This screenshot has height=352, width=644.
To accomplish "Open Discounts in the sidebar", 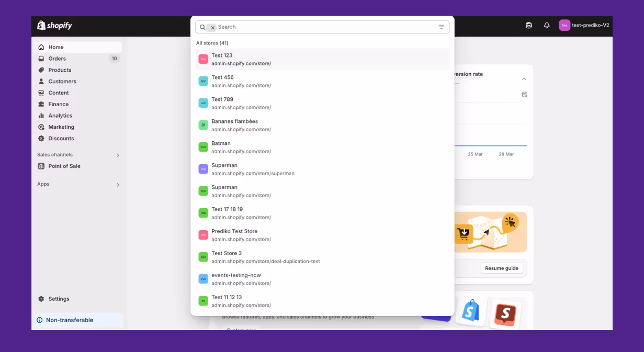I will [78, 139].
